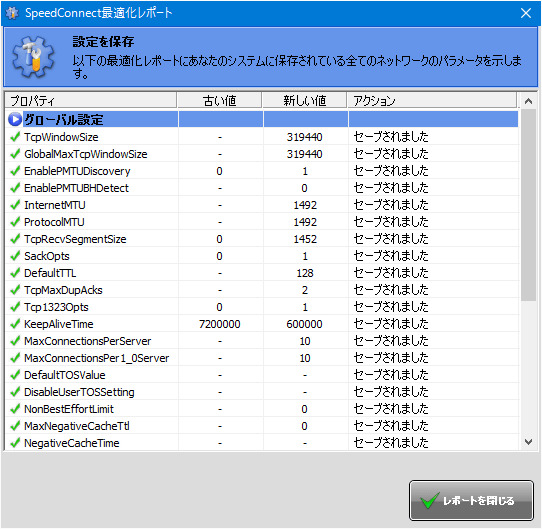Click the 古い値 column header
The width and height of the screenshot is (542, 529).
(x=219, y=101)
